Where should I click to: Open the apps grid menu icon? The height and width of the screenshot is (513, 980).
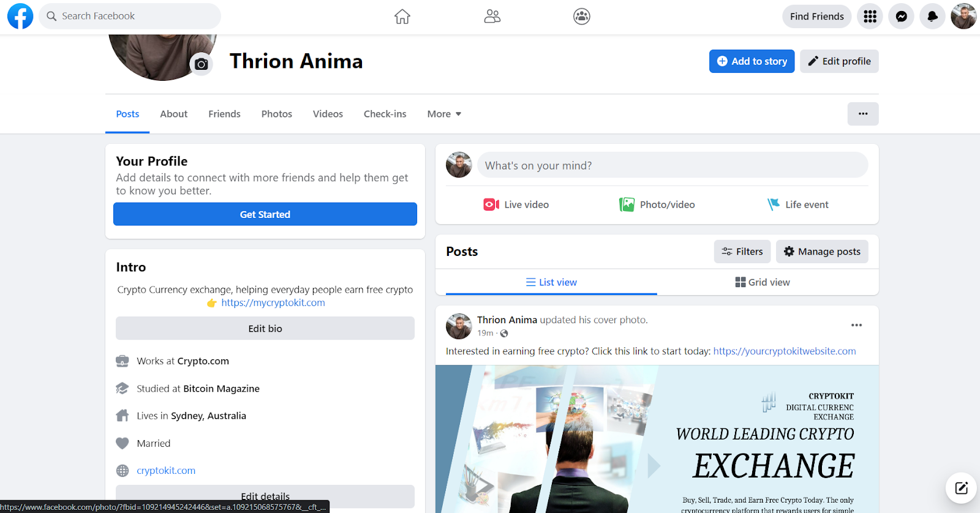[870, 17]
